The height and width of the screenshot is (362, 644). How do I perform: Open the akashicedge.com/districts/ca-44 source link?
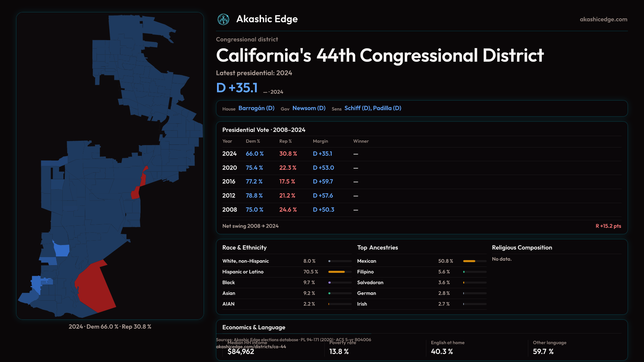click(251, 347)
